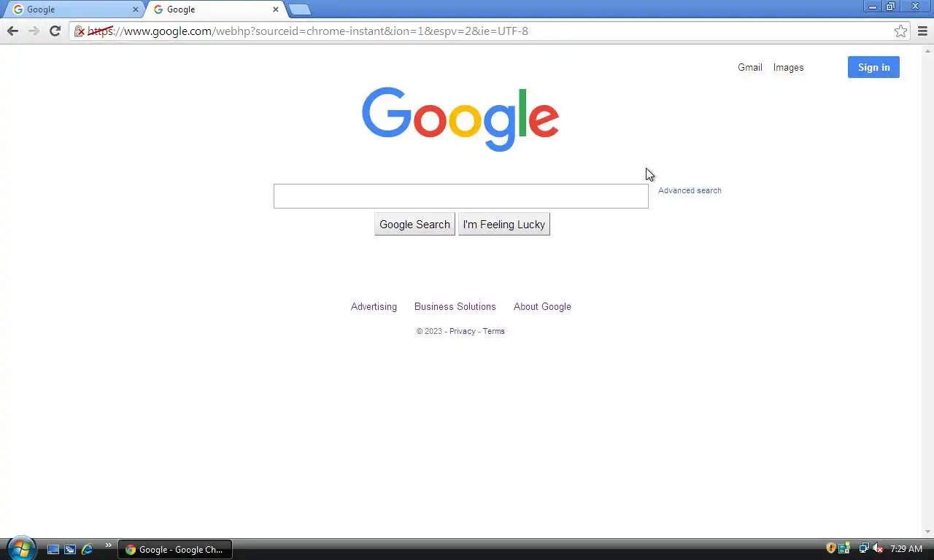Close the first Google tab

point(136,9)
